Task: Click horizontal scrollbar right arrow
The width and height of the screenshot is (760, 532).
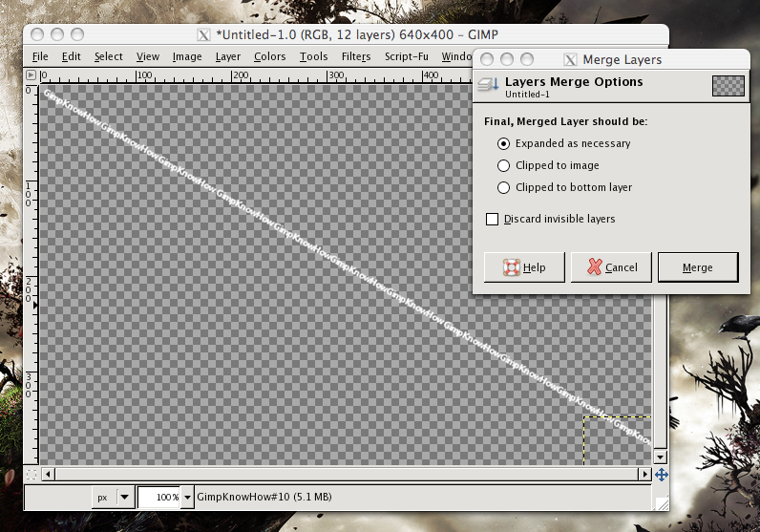Action: pos(644,475)
